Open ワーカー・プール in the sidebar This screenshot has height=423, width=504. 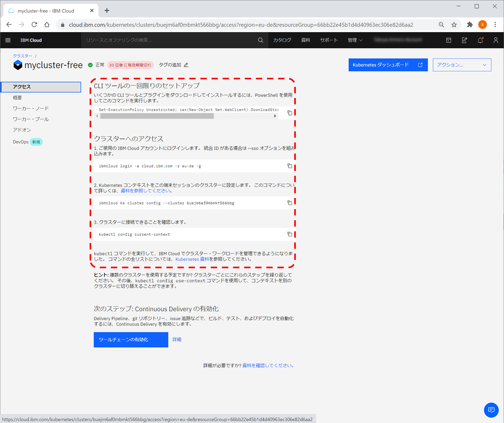coord(31,119)
